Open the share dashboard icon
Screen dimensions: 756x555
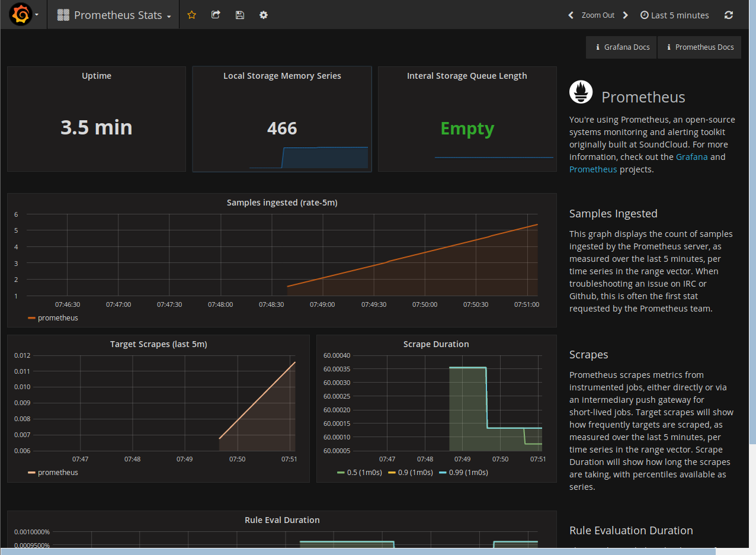click(x=216, y=15)
